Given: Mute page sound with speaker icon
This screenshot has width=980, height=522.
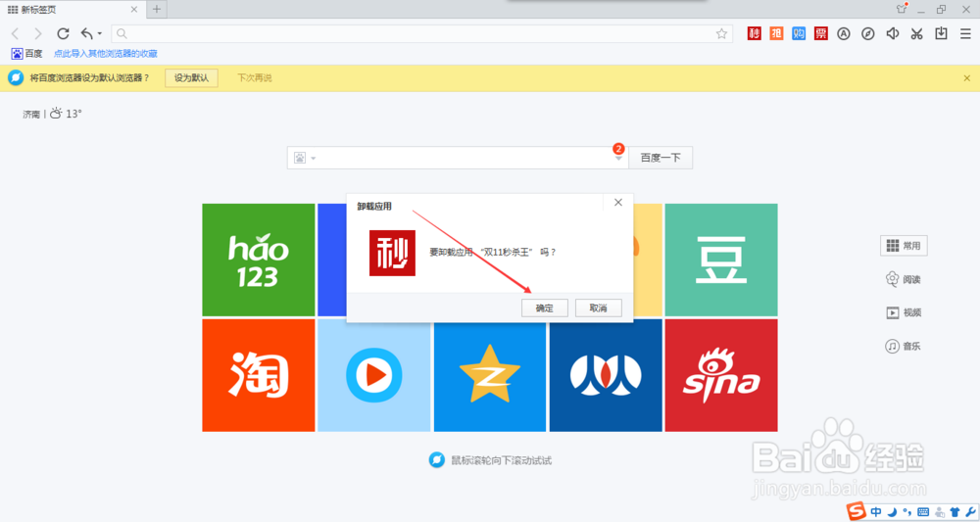Looking at the screenshot, I should click(893, 33).
